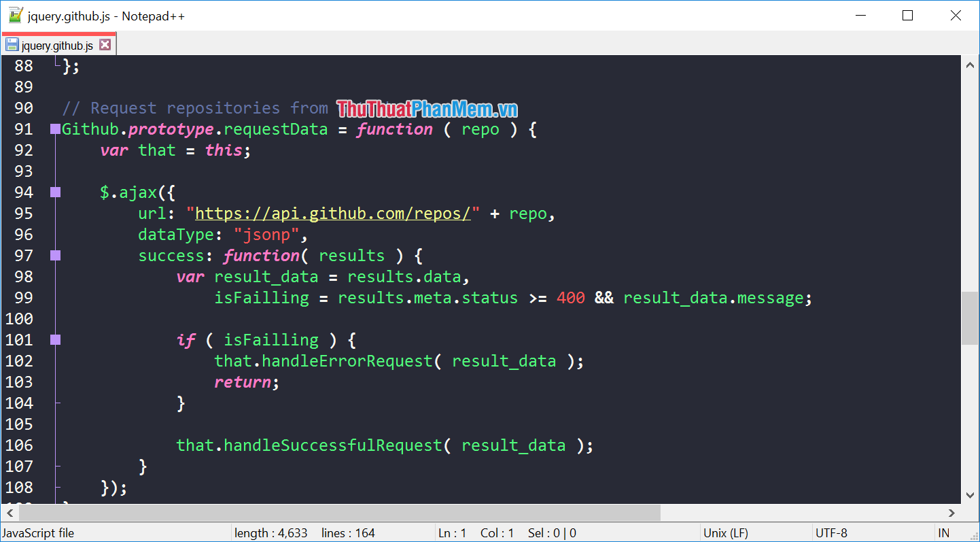Click the Unix (LF) line ending field
This screenshot has height=542, width=980.
(725, 533)
